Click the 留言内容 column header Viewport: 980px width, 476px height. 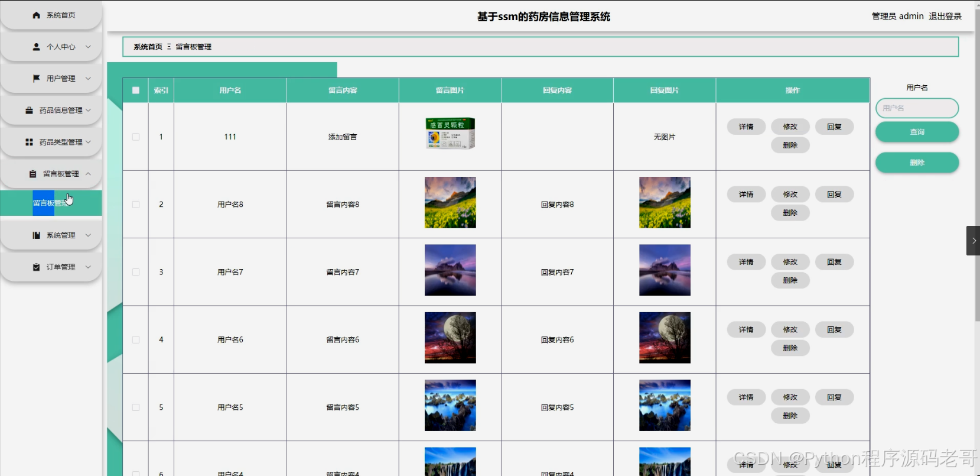(343, 90)
